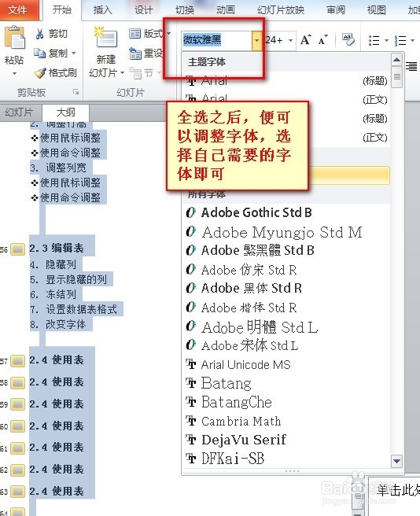420x516 pixels.
Task: Click the New Slide (新建幻灯片) icon
Action: click(105, 38)
